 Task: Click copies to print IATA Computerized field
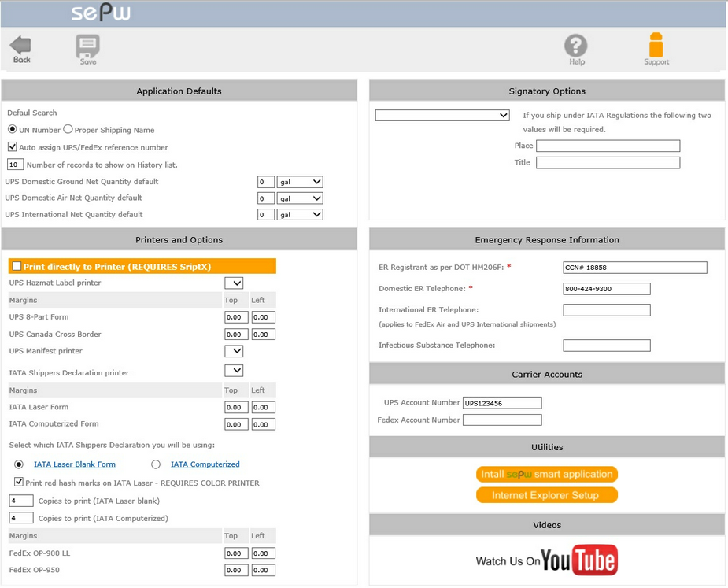click(21, 518)
